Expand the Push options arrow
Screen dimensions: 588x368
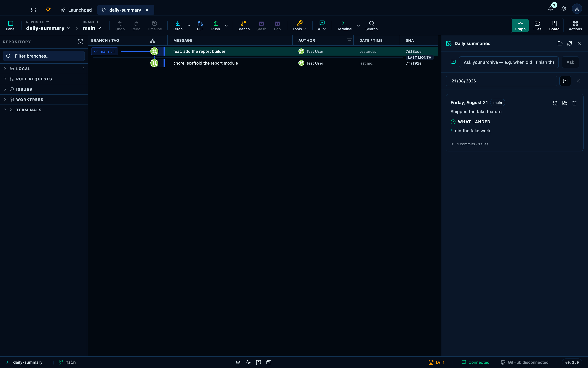(x=226, y=26)
